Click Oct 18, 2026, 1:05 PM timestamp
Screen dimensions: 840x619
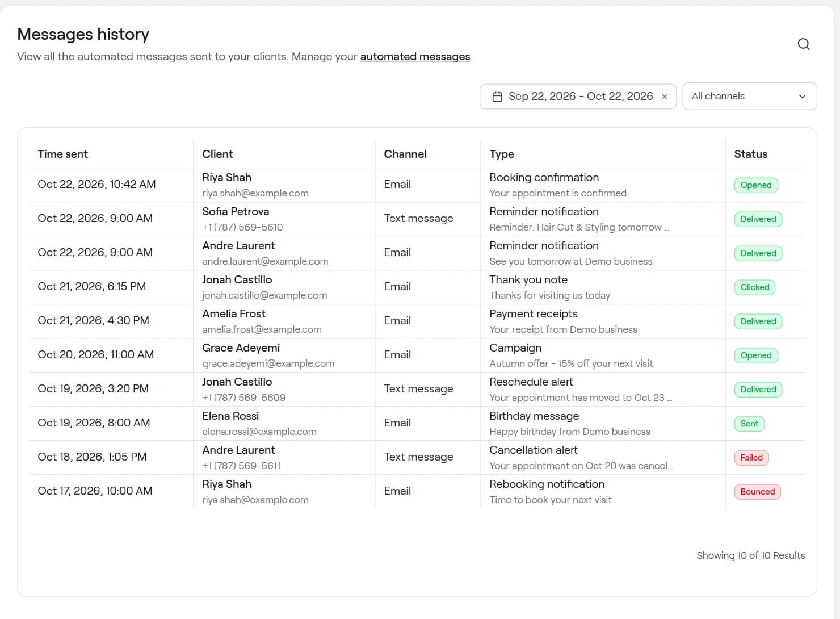click(x=92, y=457)
